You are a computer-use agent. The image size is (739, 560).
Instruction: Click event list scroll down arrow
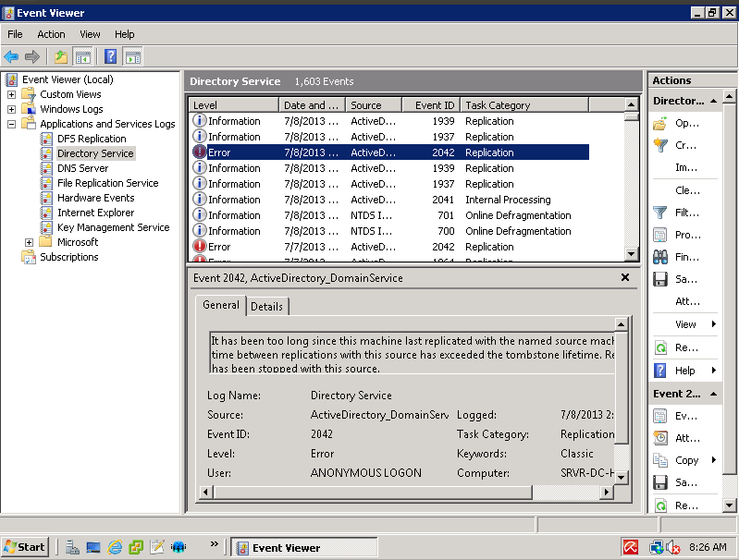click(x=632, y=254)
